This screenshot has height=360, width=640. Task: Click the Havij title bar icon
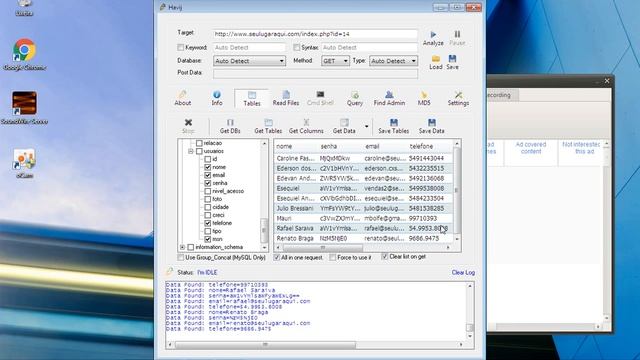point(163,7)
